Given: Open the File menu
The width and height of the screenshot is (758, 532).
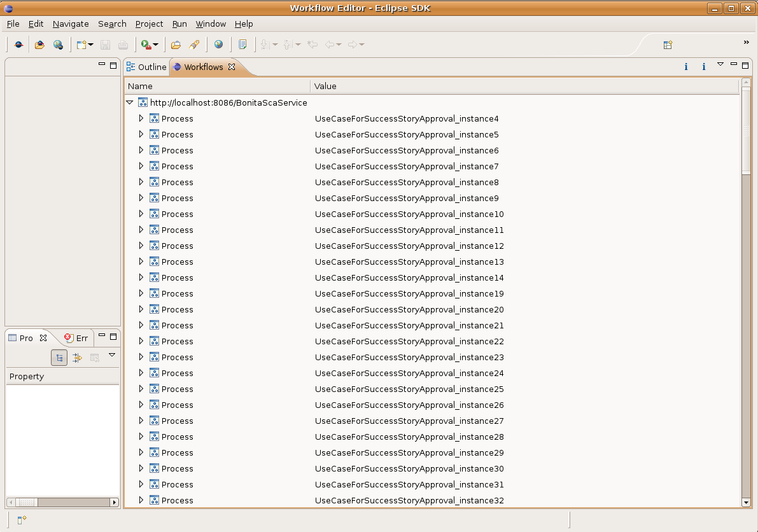Looking at the screenshot, I should [x=13, y=24].
